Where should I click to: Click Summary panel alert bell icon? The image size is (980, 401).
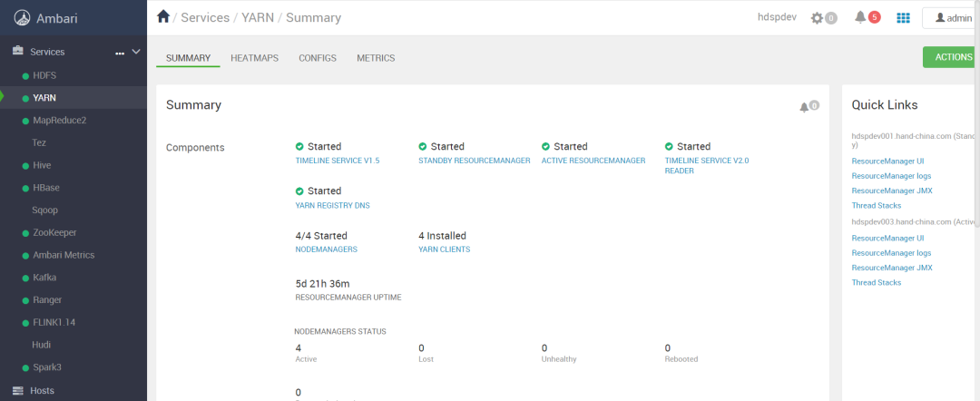click(804, 106)
